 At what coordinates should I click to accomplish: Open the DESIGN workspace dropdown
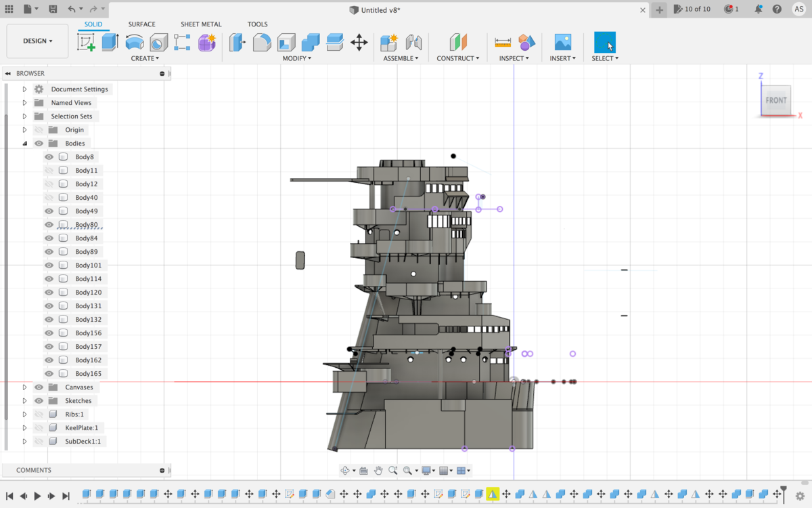(x=37, y=41)
